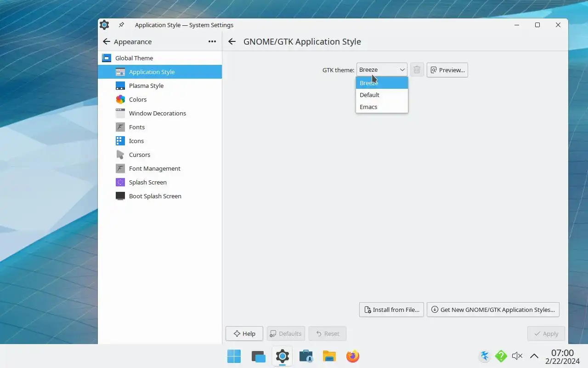The width and height of the screenshot is (588, 368).
Task: Click the Window Decorations icon
Action: click(120, 113)
